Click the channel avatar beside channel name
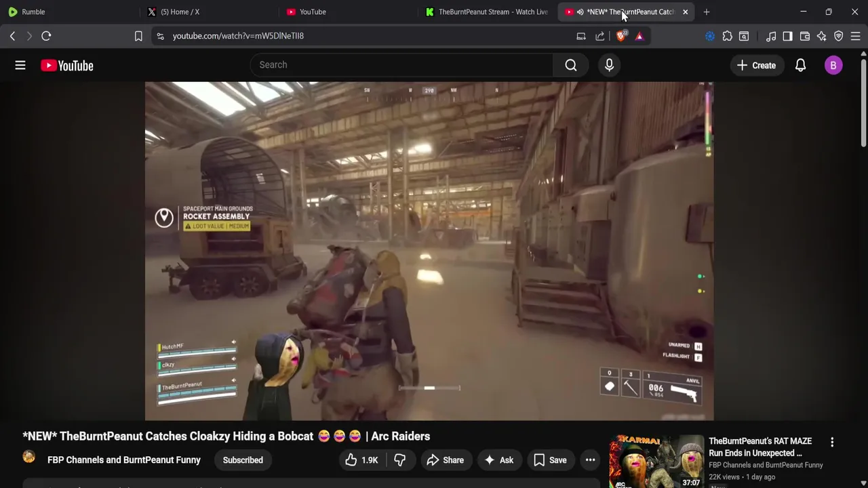 point(28,457)
